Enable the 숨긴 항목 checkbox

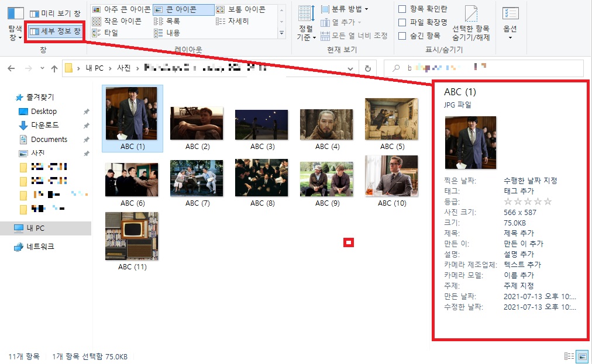pos(402,36)
